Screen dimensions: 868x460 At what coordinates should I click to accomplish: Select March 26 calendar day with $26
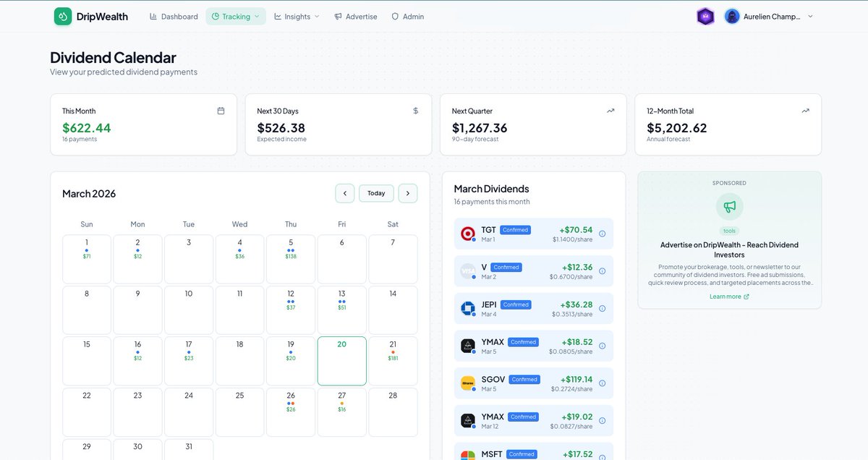point(291,412)
